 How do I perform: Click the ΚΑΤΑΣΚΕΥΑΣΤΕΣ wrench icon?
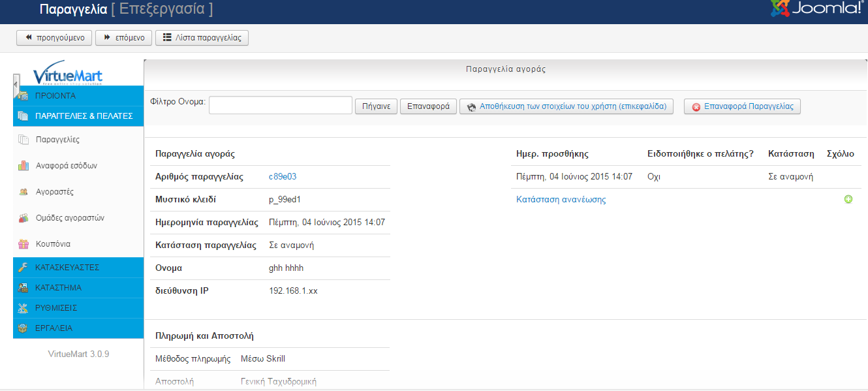pyautogui.click(x=23, y=268)
